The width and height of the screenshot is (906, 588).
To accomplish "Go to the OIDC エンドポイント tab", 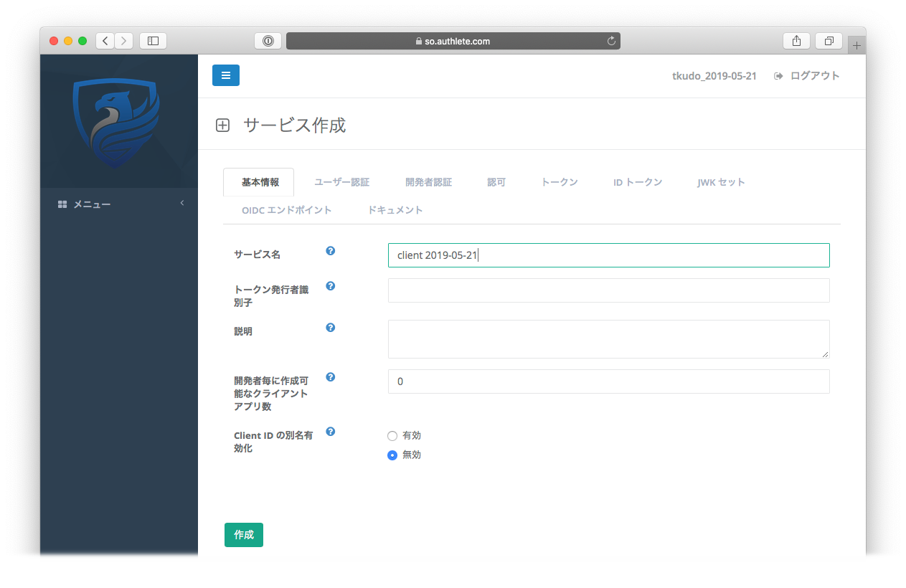I will tap(286, 210).
